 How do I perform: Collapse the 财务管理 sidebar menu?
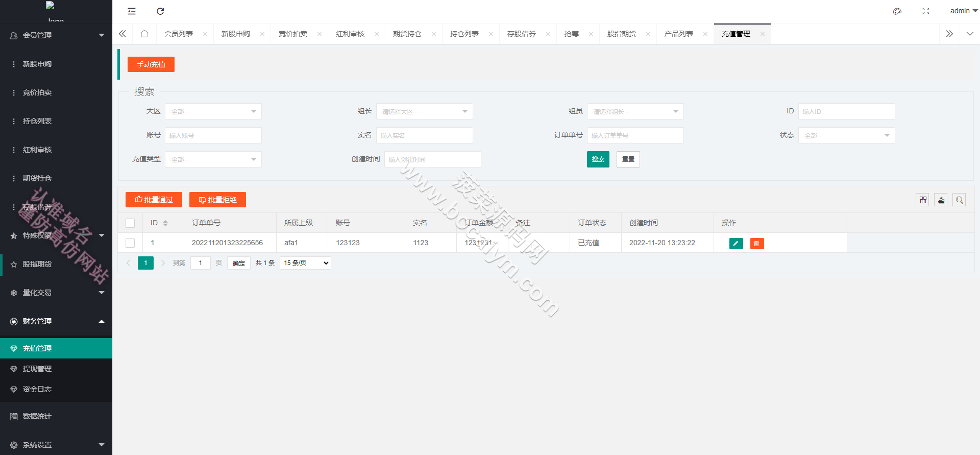coord(56,321)
